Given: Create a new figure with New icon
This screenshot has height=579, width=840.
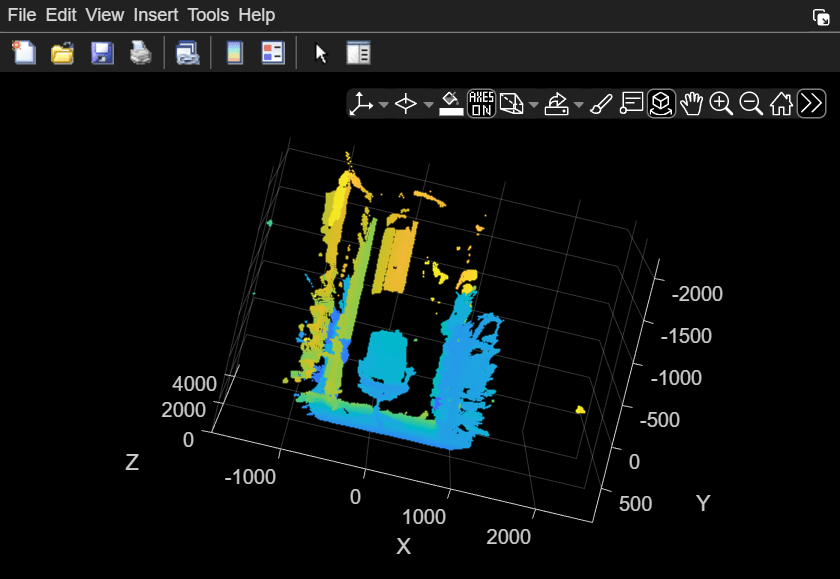Looking at the screenshot, I should pos(22,52).
